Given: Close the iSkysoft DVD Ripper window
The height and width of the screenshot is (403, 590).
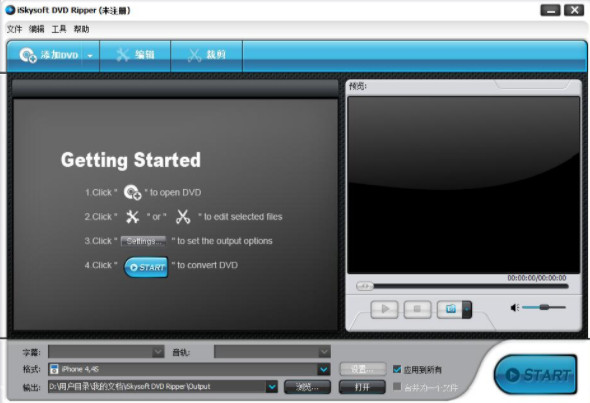Looking at the screenshot, I should pyautogui.click(x=574, y=10).
